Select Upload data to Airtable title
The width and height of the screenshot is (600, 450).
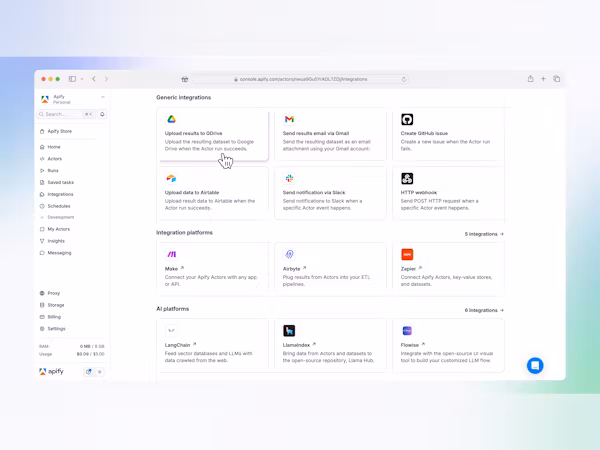pos(192,193)
